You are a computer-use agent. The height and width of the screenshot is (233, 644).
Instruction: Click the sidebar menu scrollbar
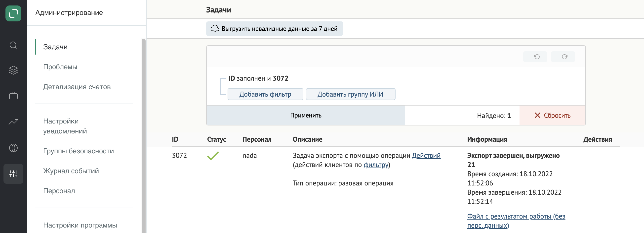click(144, 135)
